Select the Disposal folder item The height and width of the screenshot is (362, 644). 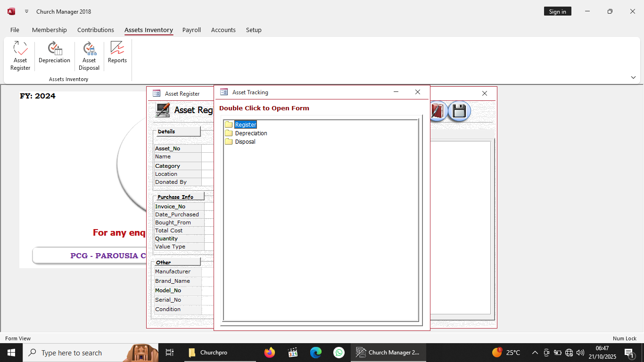point(245,142)
